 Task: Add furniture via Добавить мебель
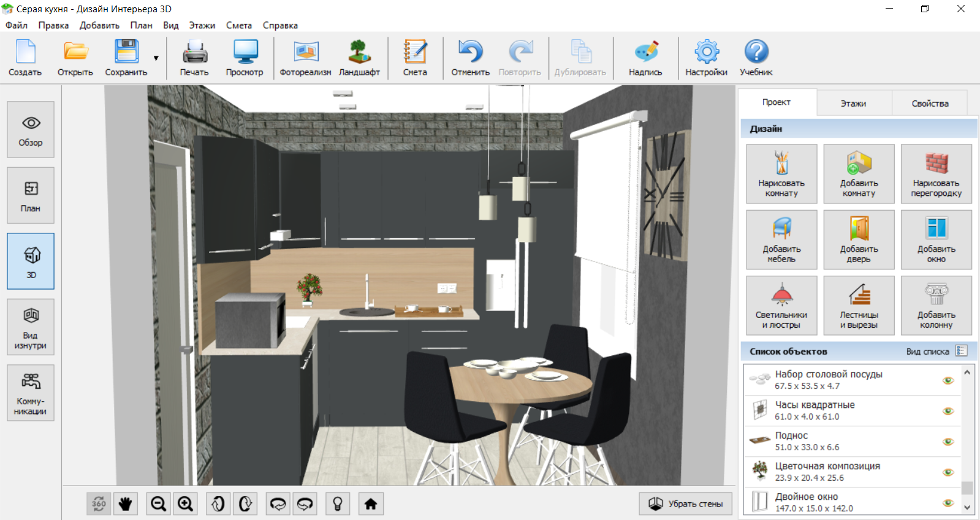[781, 240]
